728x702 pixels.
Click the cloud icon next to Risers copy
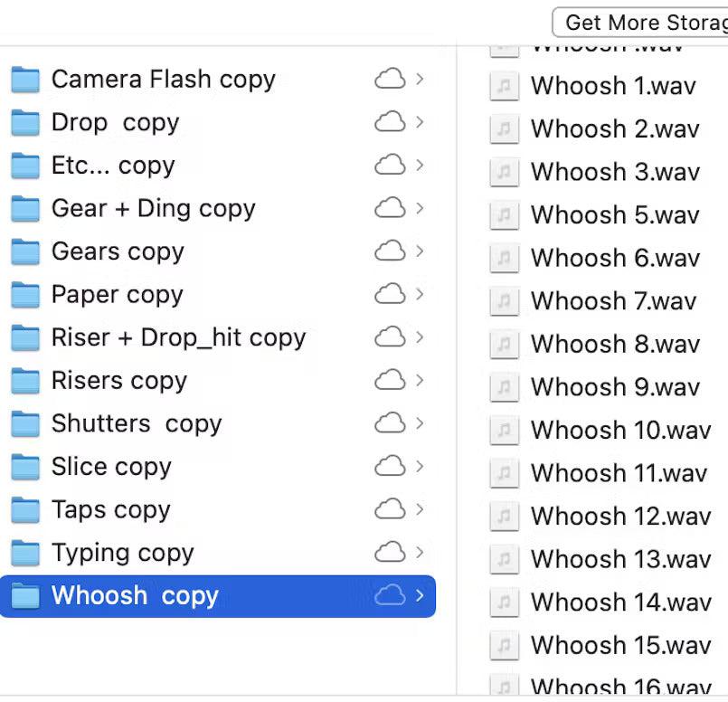(x=389, y=381)
